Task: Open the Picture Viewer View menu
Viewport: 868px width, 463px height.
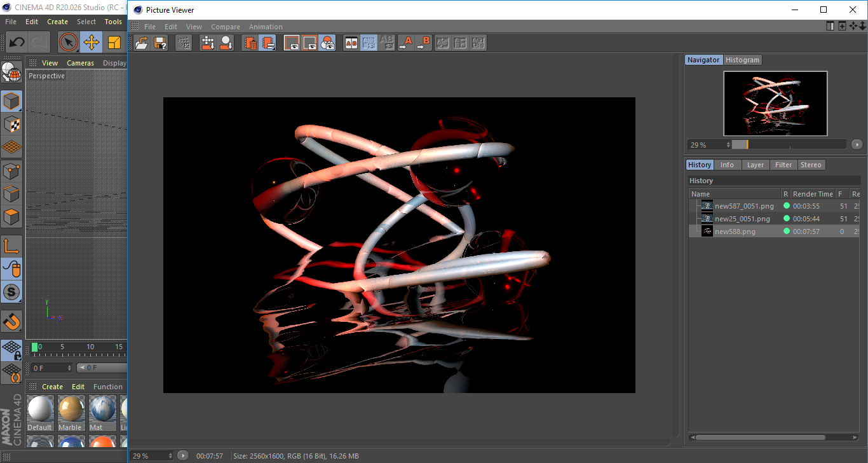Action: pos(194,27)
